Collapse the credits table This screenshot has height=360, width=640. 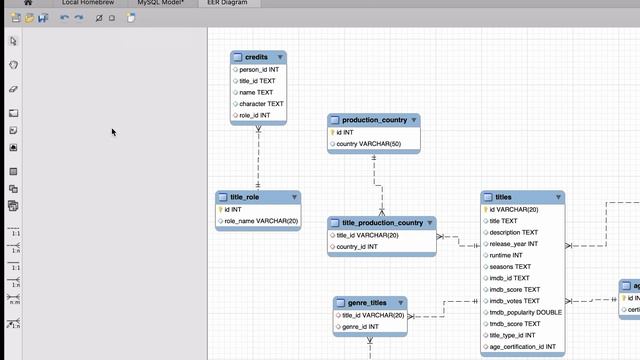pos(280,57)
